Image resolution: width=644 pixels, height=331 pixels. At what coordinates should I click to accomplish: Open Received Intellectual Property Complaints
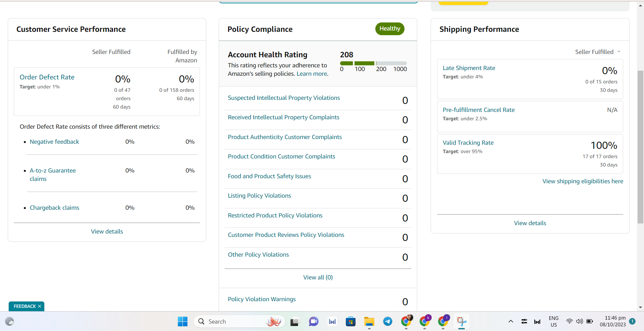pos(283,117)
